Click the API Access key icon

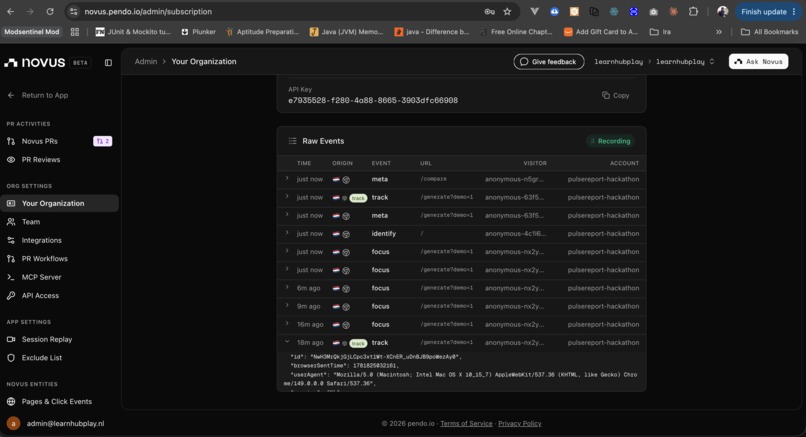tap(11, 296)
